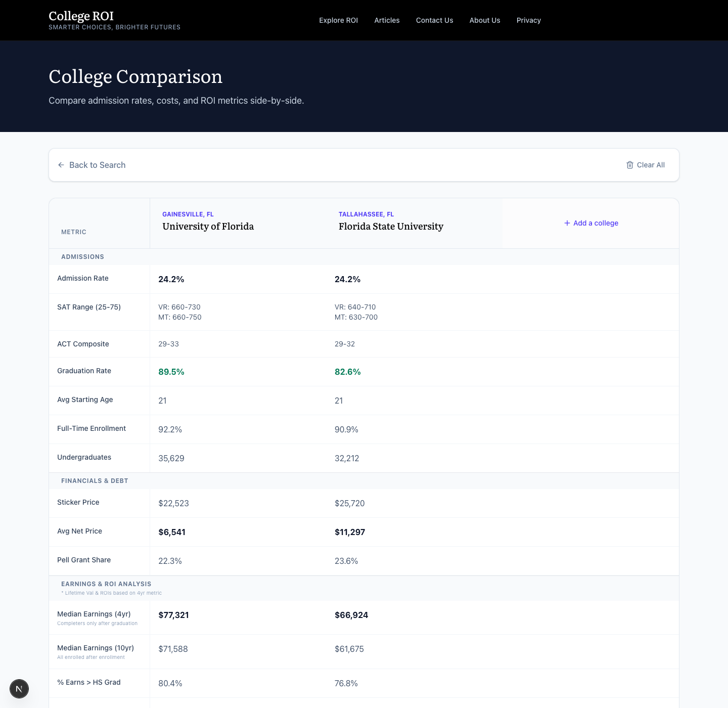
Task: Click the METRIC column header
Action: (x=74, y=232)
